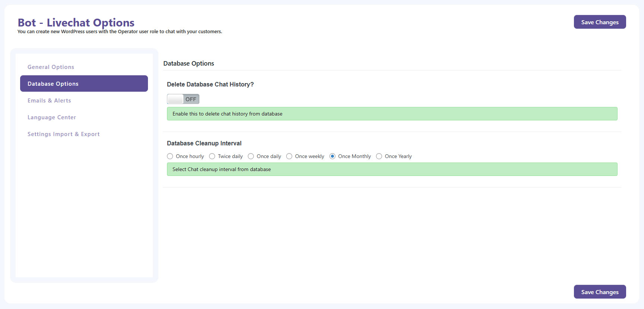Select the Once hourly cleanup interval

click(170, 156)
